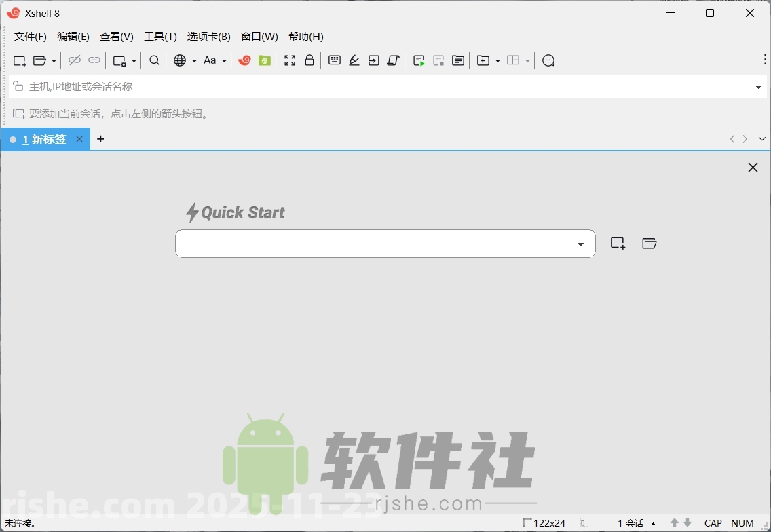Open the on-screen keyboard toolbar icon
This screenshot has height=532, width=771.
(334, 60)
